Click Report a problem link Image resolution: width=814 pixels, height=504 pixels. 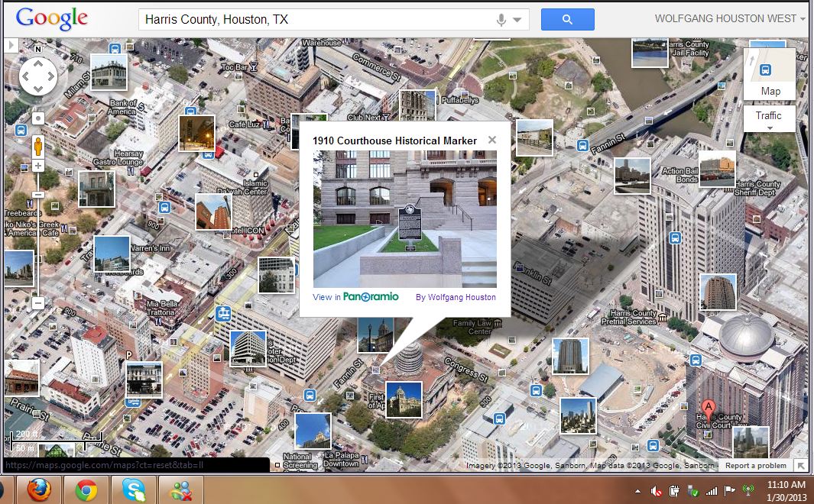755,466
